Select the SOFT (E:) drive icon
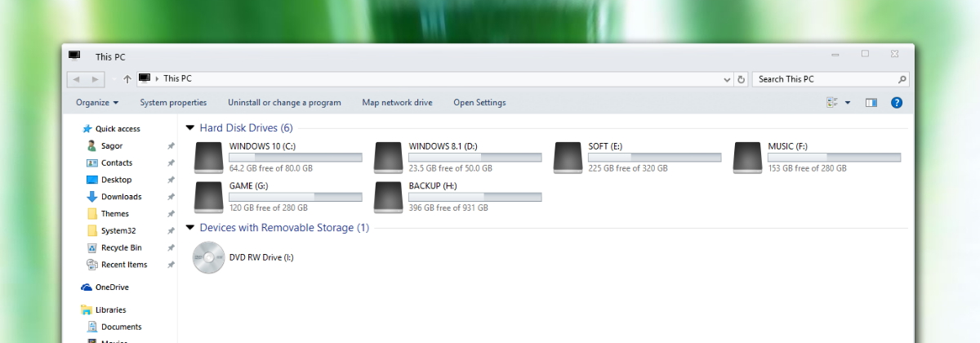Image resolution: width=980 pixels, height=343 pixels. click(x=568, y=158)
